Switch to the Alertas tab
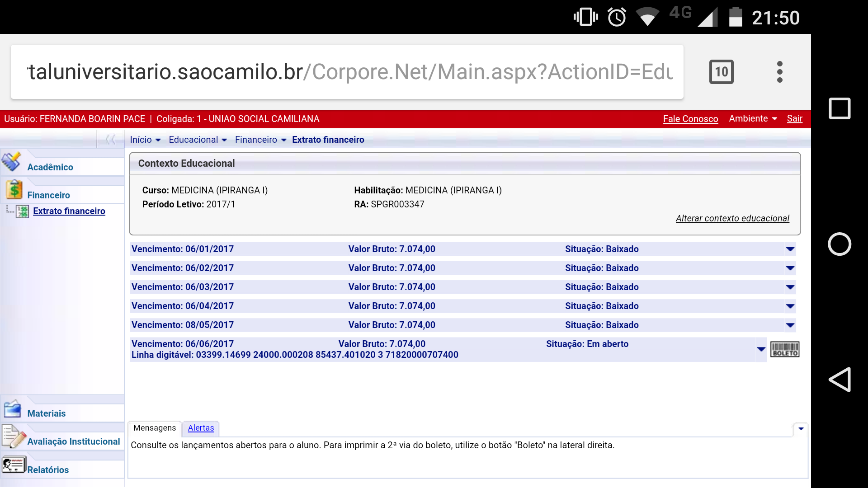The width and height of the screenshot is (868, 488). 201,428
